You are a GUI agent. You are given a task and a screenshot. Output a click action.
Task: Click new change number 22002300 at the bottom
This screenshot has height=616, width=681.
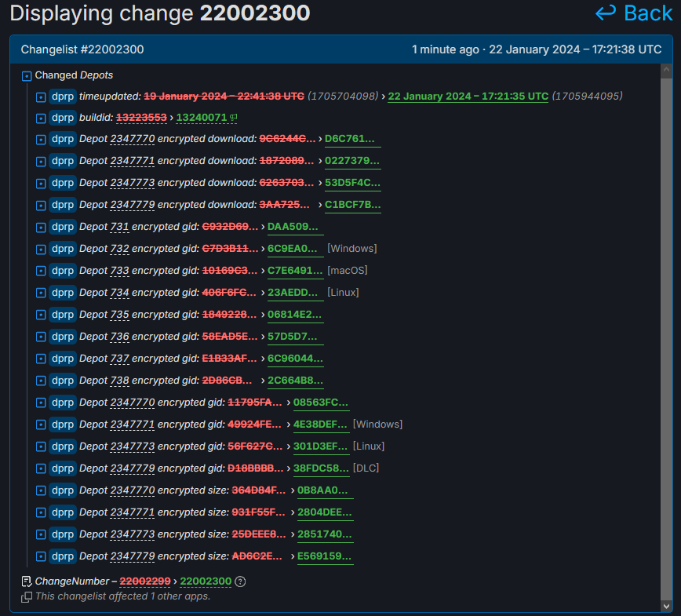point(206,581)
